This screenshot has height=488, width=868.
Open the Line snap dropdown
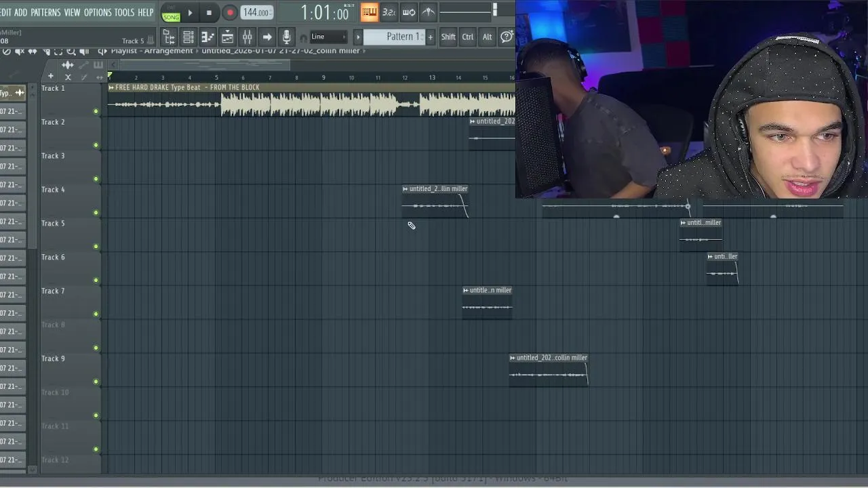coord(329,37)
